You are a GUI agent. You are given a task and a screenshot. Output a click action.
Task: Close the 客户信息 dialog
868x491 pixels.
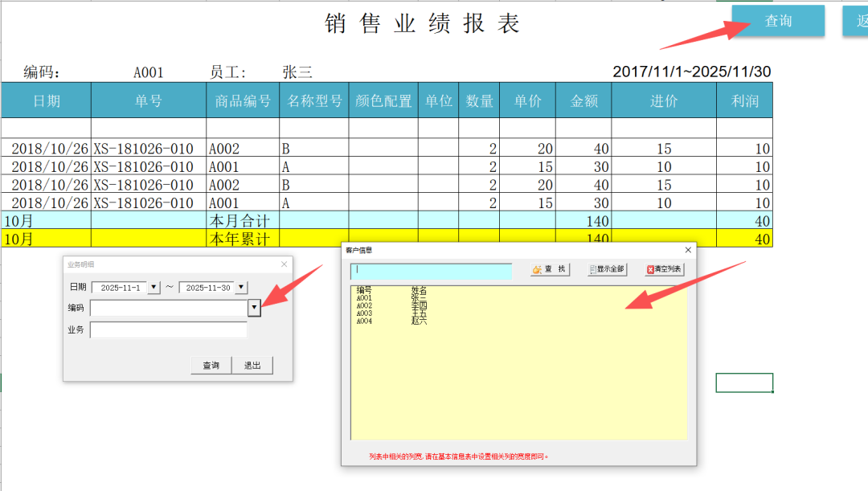coord(688,250)
